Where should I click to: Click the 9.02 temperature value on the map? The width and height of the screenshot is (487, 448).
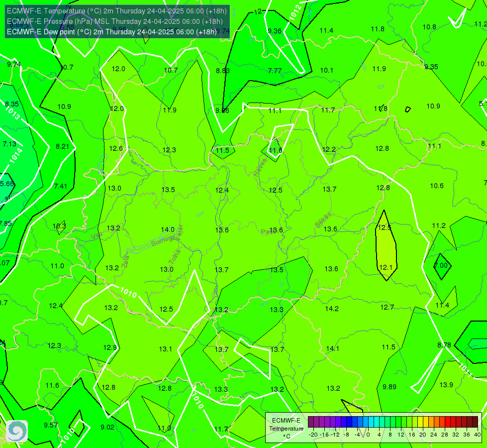(x=107, y=427)
